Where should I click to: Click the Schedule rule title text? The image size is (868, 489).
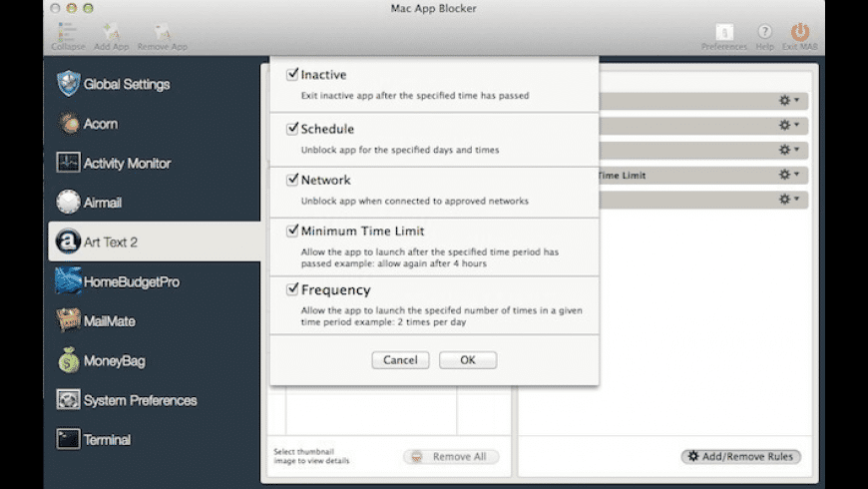click(x=327, y=129)
